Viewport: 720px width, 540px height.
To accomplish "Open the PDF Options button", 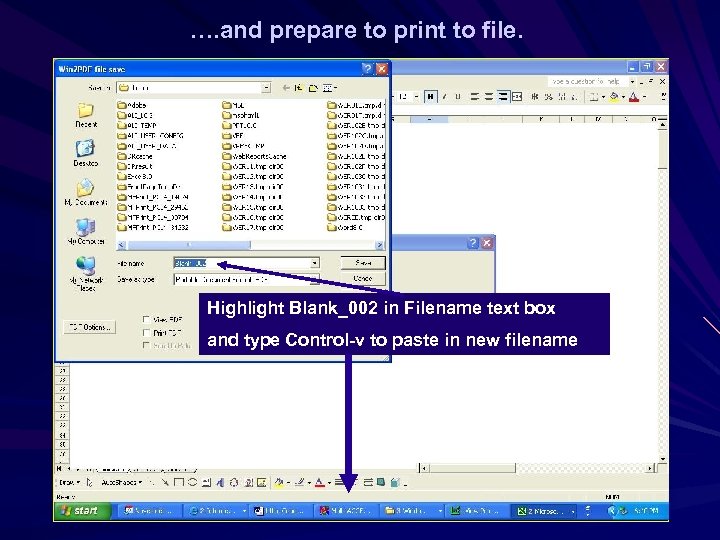I will [90, 327].
